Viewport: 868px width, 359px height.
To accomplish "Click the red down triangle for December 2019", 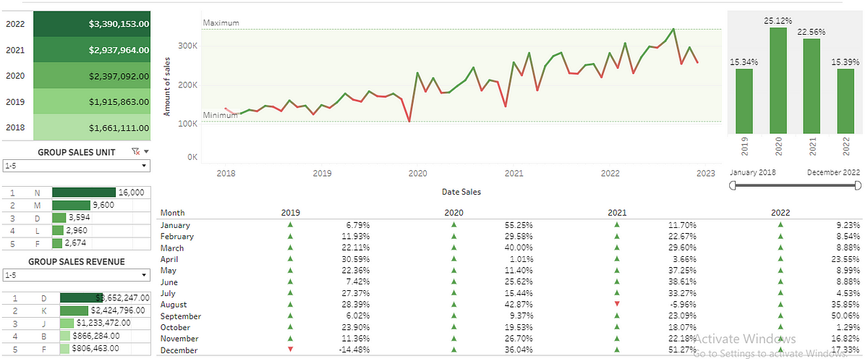I will [x=291, y=350].
